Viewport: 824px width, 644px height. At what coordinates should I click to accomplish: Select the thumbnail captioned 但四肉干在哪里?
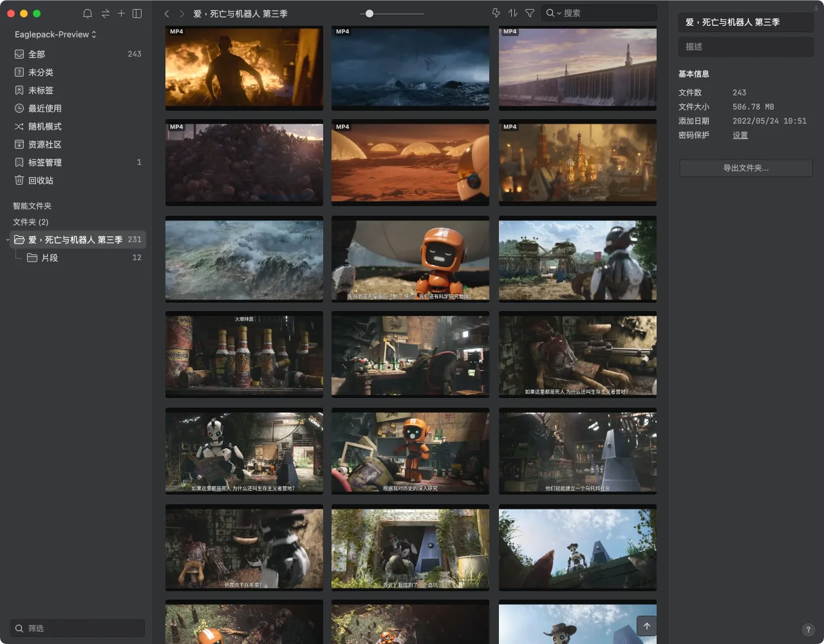tap(245, 547)
